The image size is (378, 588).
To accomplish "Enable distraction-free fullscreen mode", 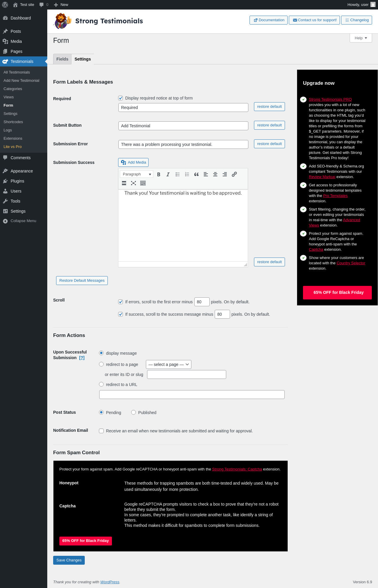I will [133, 183].
